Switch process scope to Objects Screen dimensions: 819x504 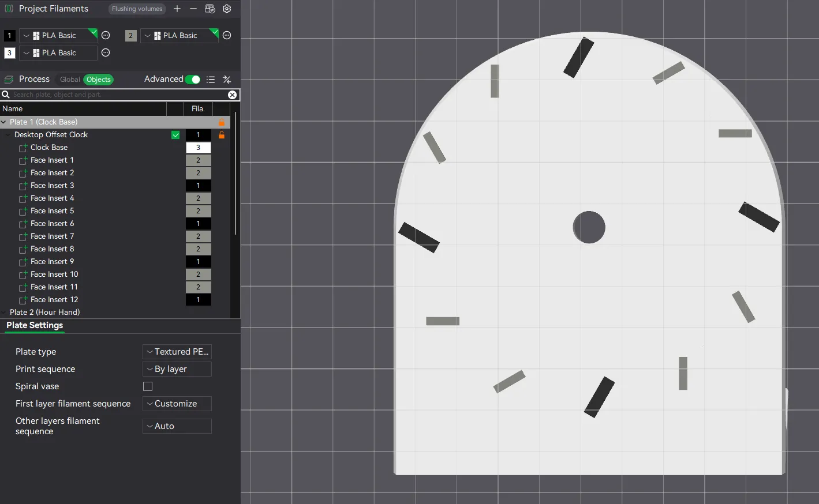(x=99, y=80)
